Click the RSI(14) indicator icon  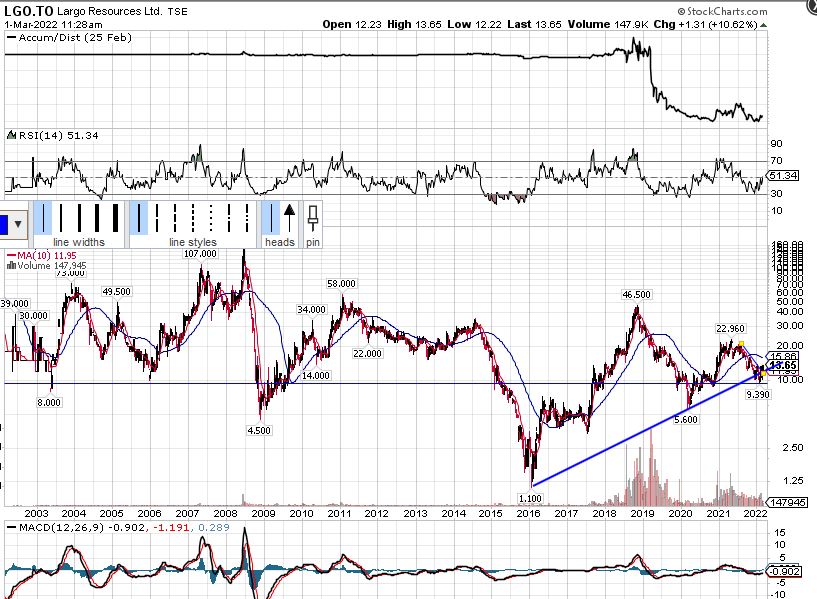tap(11, 135)
